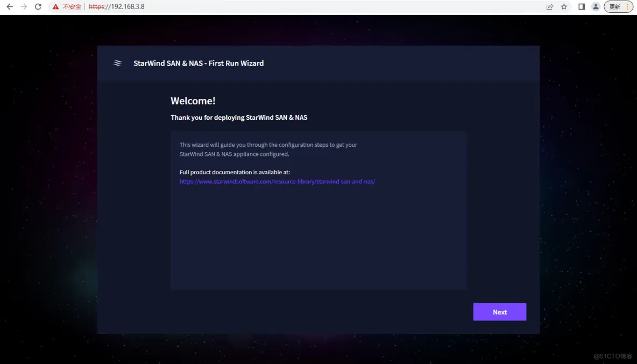
Task: Click the share page icon
Action: [x=550, y=6]
